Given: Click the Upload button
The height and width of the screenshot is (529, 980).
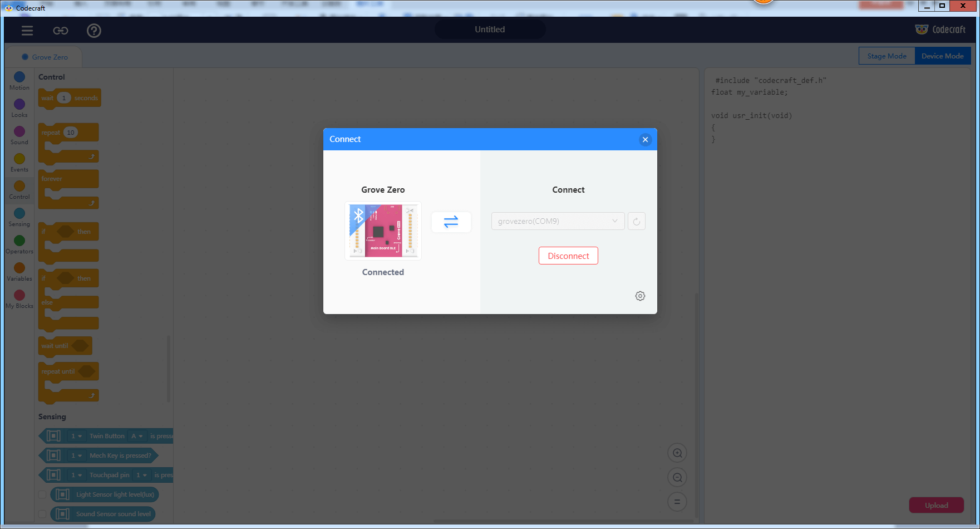Looking at the screenshot, I should tap(937, 505).
